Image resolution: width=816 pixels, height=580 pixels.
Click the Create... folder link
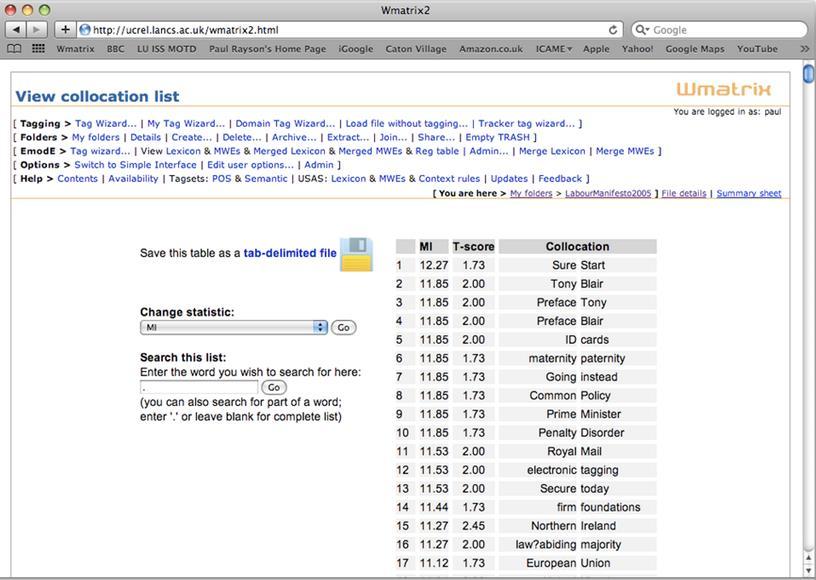pyautogui.click(x=192, y=137)
